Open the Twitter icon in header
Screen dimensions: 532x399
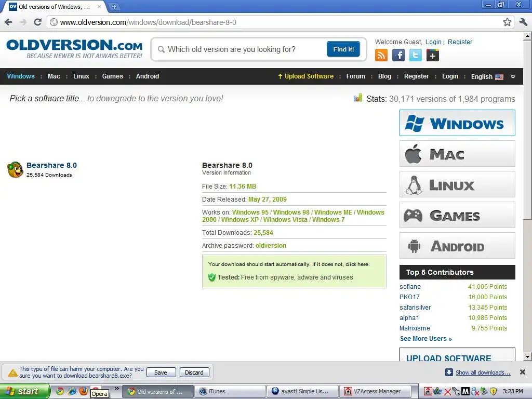pos(415,55)
